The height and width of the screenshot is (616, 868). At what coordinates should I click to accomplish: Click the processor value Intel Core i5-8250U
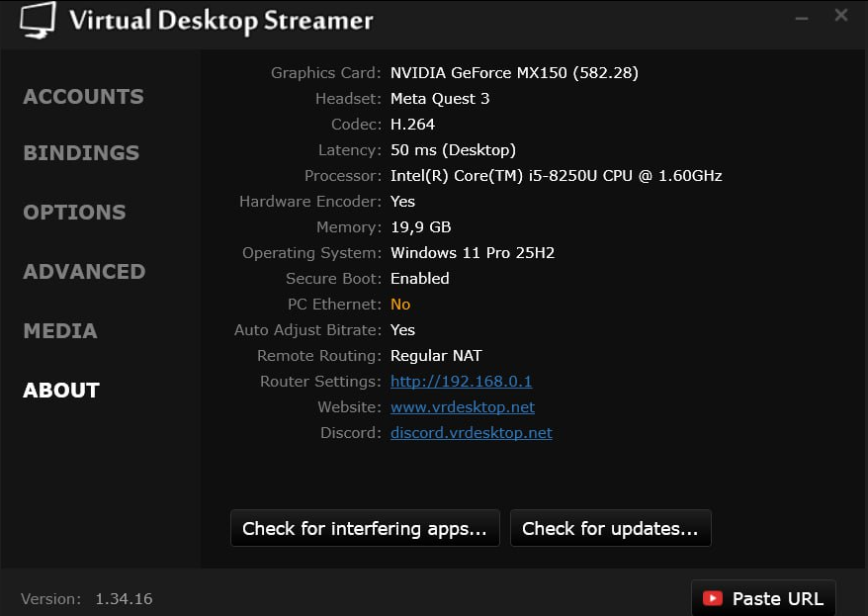point(556,176)
